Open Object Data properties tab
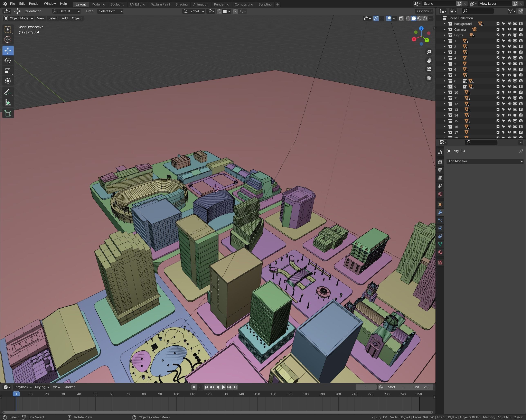 (x=440, y=244)
